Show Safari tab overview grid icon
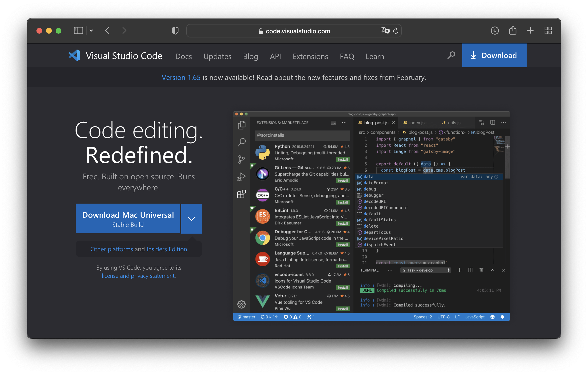588x374 pixels. click(x=548, y=30)
